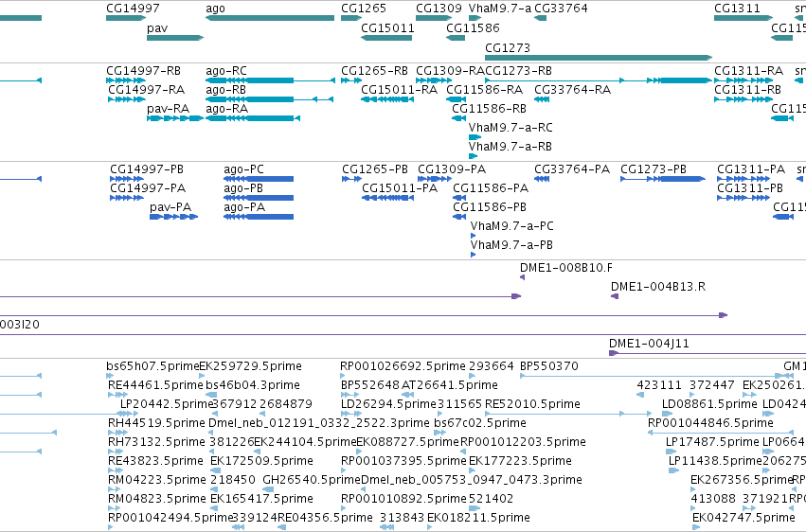This screenshot has height=532, width=806.
Task: Select the ago-RC transcript
Action: [270, 80]
